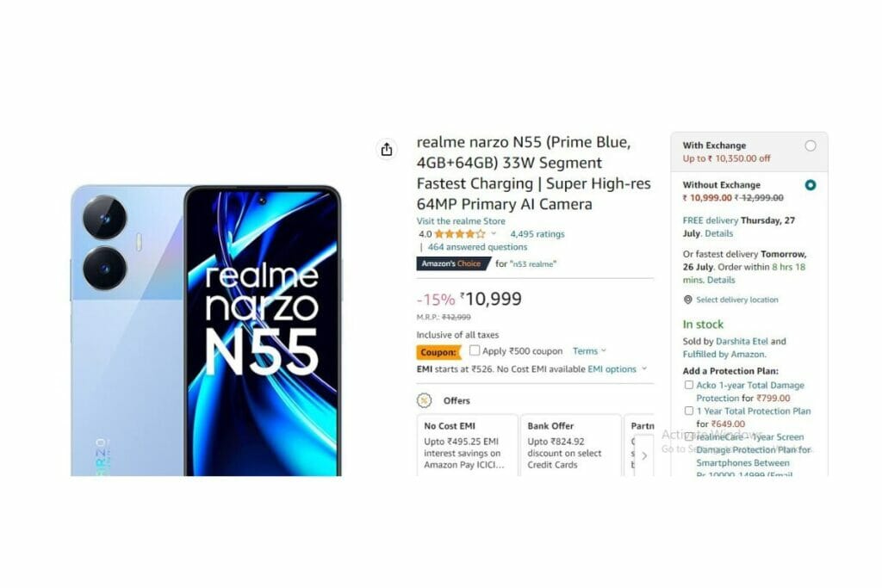The height and width of the screenshot is (588, 882).
Task: Check Acko 1-year Total Damage Protection
Action: pyautogui.click(x=688, y=385)
